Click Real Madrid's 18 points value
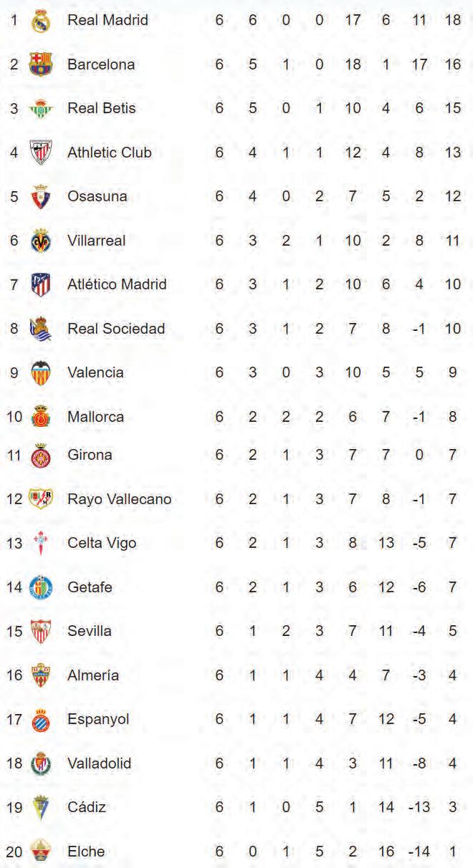Image resolution: width=473 pixels, height=868 pixels. click(x=452, y=20)
